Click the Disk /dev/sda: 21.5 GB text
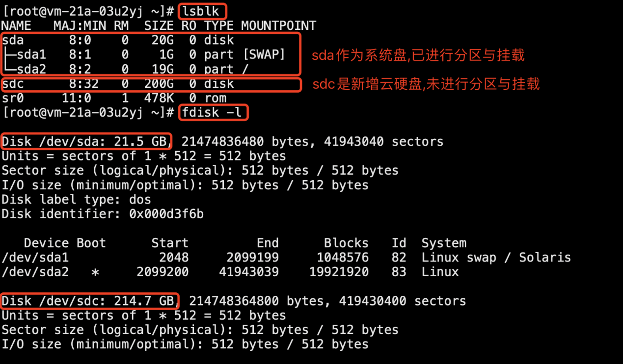Viewport: 623px width, 364px height. tap(86, 142)
